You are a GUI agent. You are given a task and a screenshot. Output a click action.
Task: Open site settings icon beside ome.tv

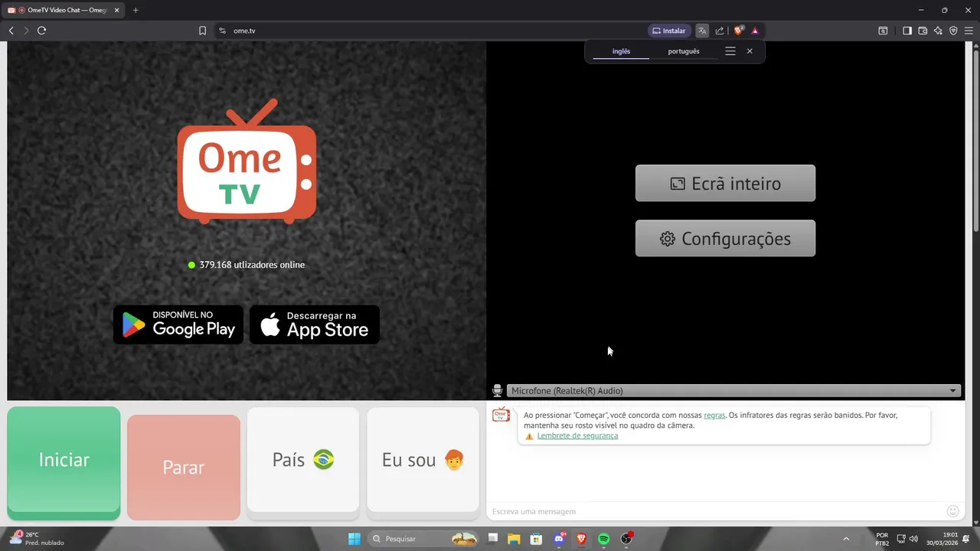pyautogui.click(x=222, y=31)
